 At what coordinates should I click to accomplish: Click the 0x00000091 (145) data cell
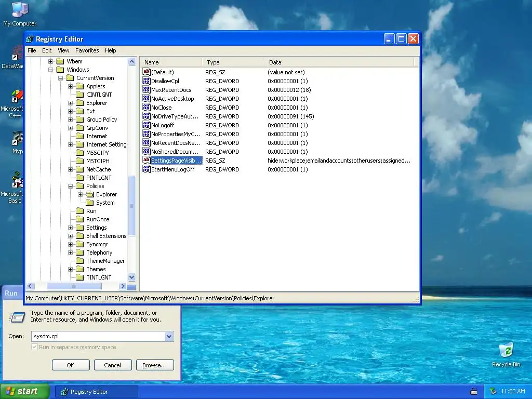coord(291,116)
